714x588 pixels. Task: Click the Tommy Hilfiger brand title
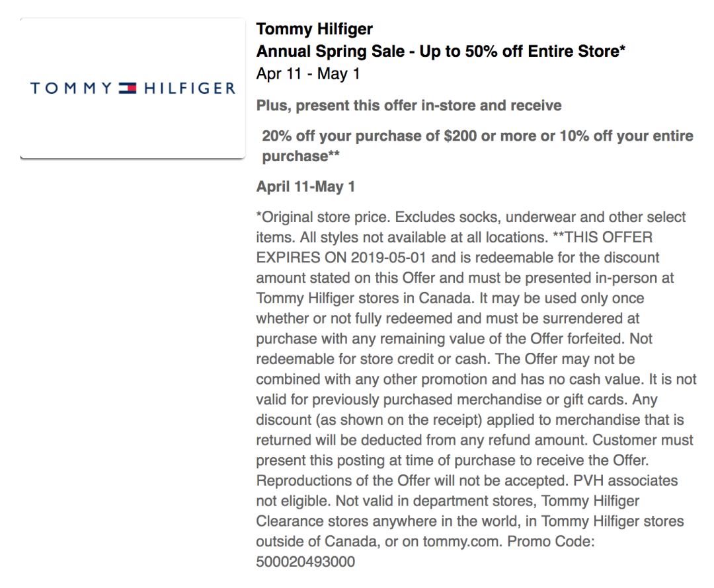[314, 29]
